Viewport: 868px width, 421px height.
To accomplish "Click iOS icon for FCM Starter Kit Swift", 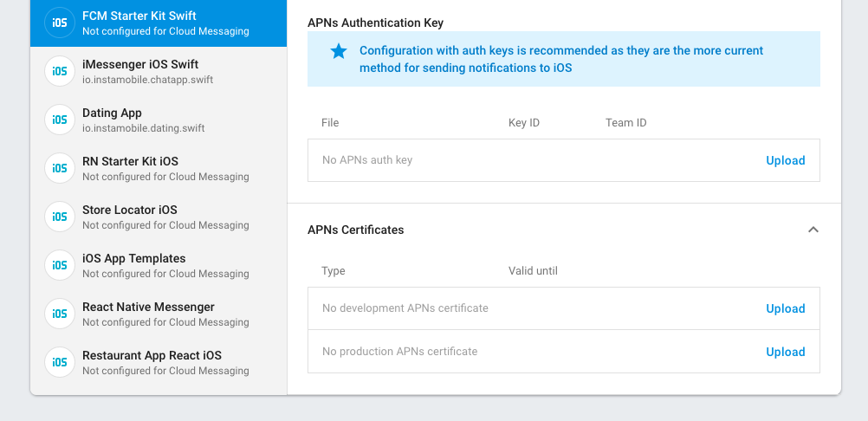I will pos(59,23).
